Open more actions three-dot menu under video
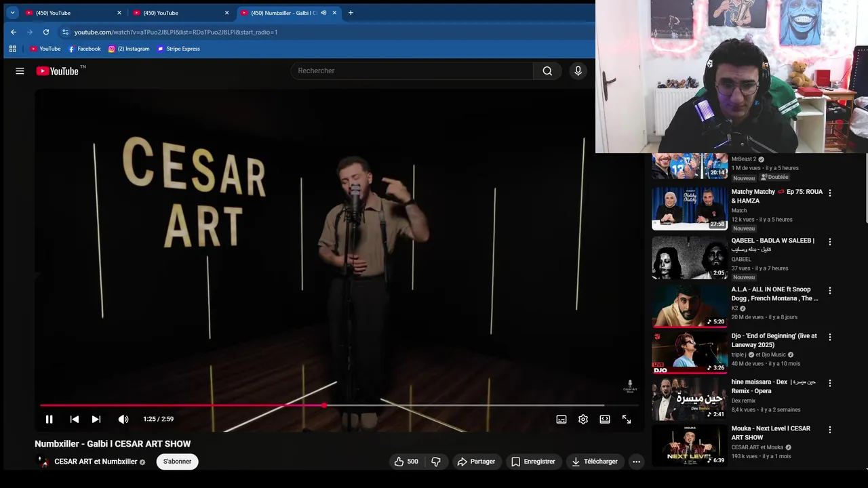The image size is (868, 488). (636, 462)
